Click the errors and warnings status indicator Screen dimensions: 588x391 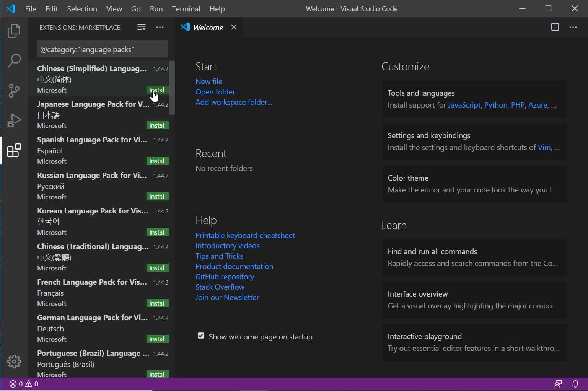coord(24,384)
